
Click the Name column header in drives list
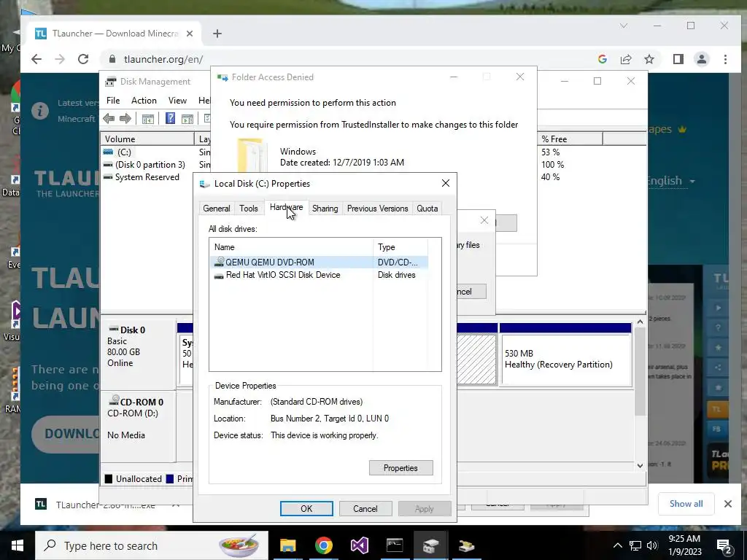291,247
